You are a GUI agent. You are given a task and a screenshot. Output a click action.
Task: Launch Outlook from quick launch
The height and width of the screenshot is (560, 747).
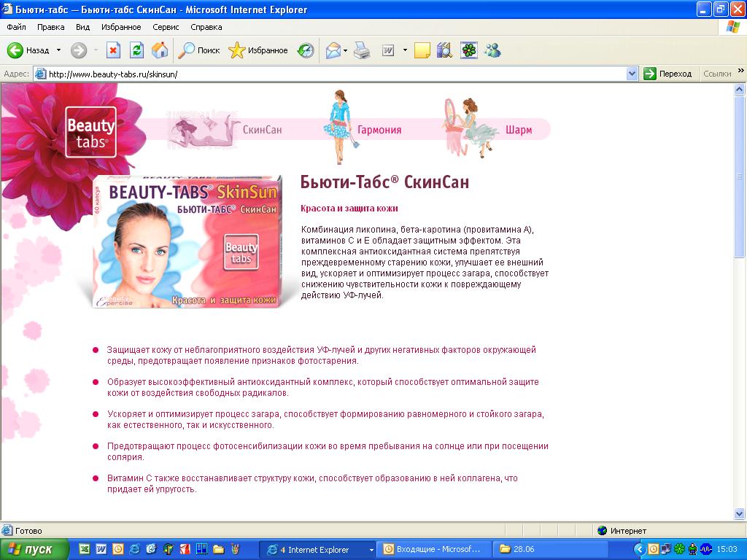point(117,549)
